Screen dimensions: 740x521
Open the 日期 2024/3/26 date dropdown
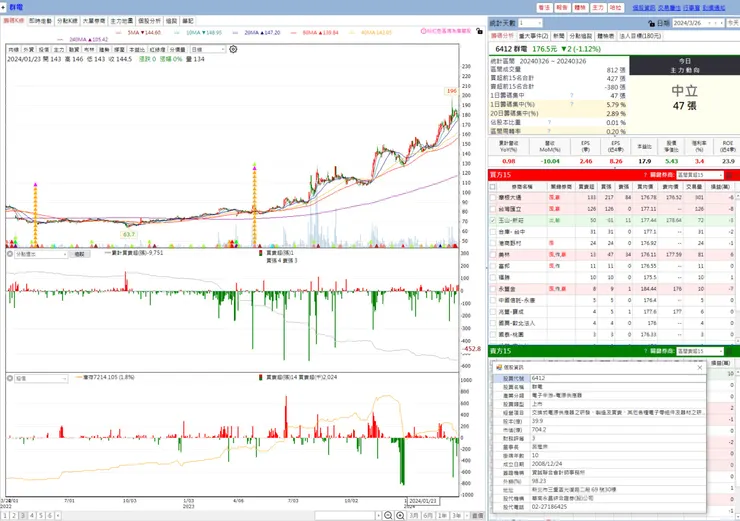click(x=710, y=23)
